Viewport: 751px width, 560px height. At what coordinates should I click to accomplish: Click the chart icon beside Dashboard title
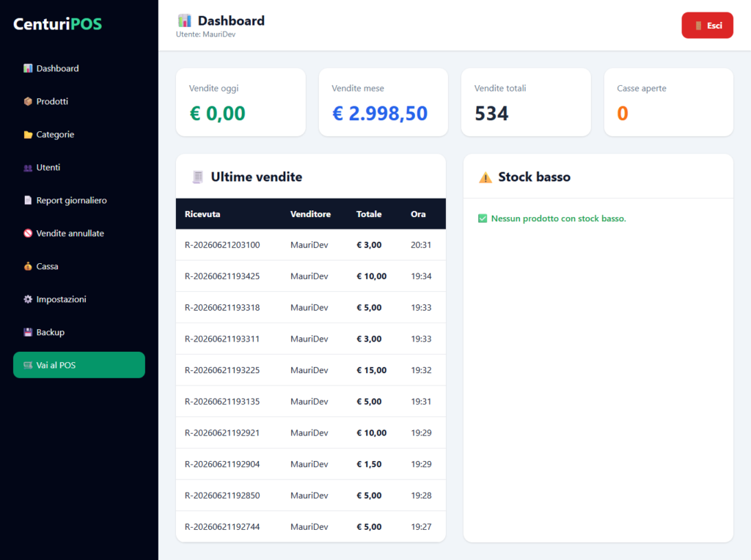coord(184,21)
